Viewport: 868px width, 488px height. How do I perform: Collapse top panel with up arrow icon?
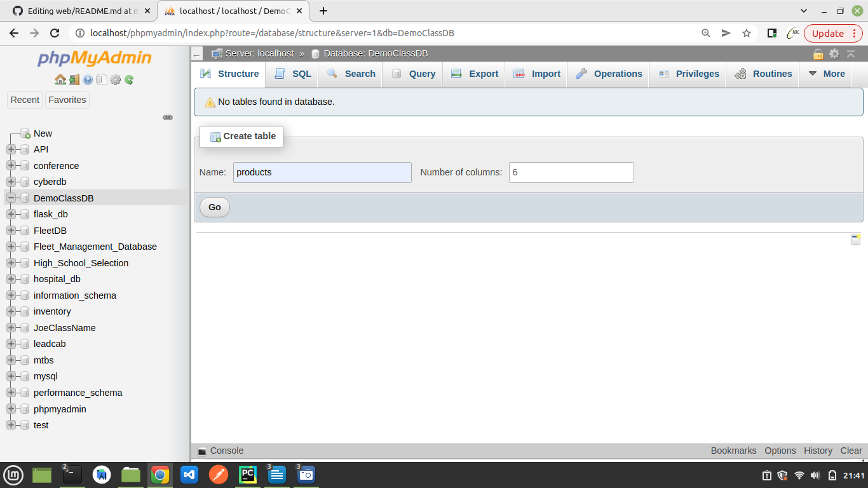(851, 54)
